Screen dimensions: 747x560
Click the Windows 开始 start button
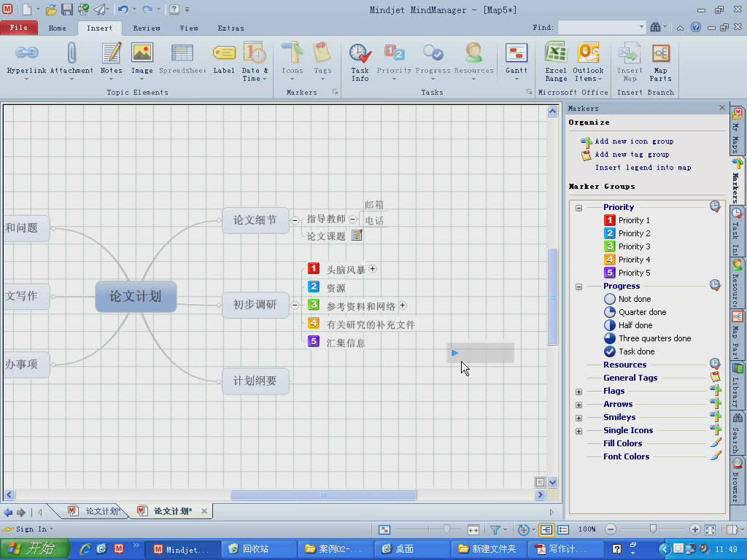coord(34,548)
